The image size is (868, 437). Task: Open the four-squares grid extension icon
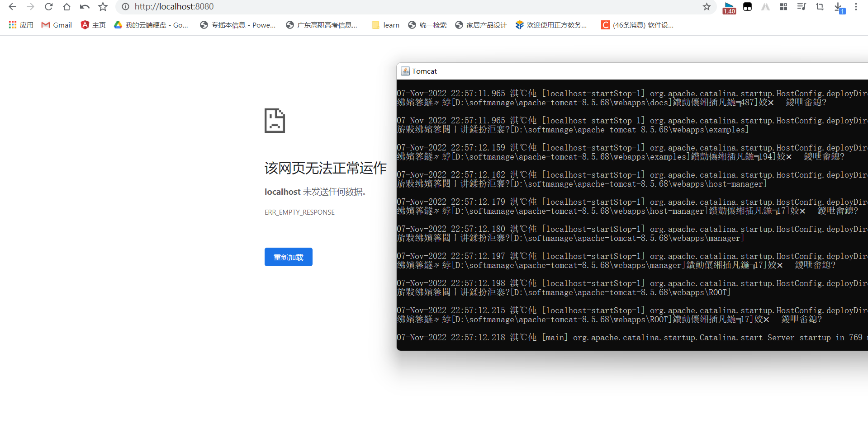tap(783, 7)
